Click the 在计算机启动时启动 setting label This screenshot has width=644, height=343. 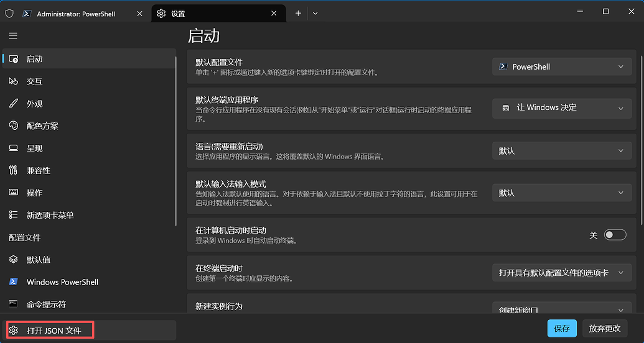click(x=231, y=231)
